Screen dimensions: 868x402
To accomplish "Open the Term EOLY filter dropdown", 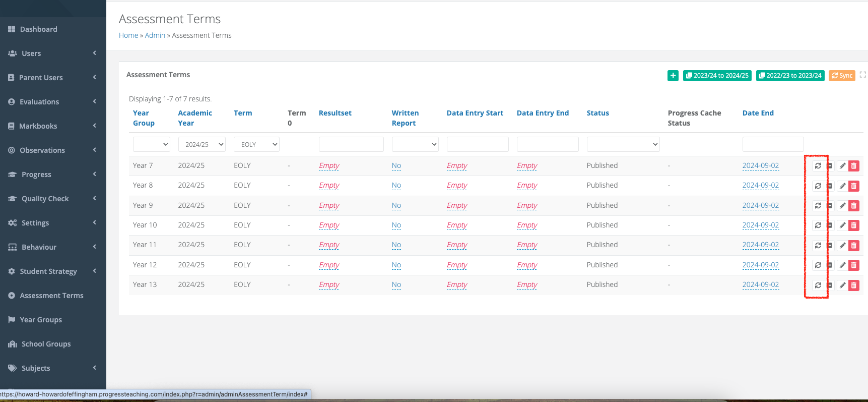I will point(256,144).
